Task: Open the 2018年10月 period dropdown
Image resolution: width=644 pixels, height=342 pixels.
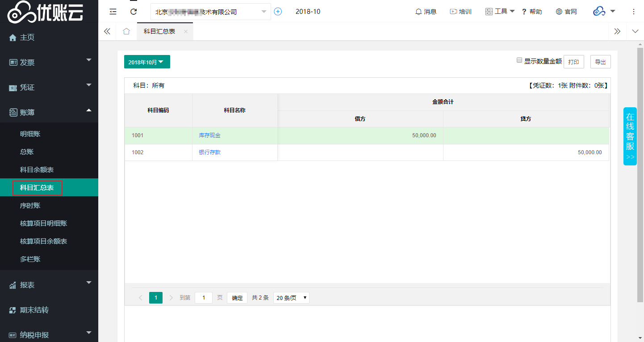Action: point(147,62)
